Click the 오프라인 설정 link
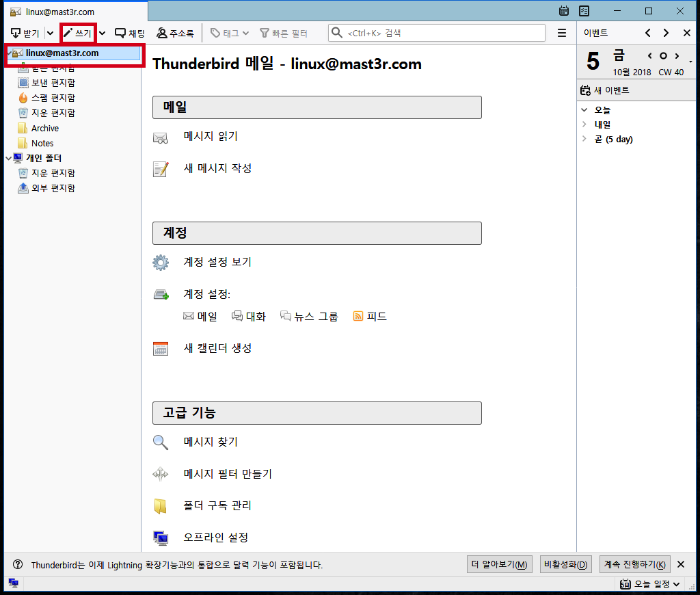Viewport: 700px width, 595px height. (x=215, y=538)
